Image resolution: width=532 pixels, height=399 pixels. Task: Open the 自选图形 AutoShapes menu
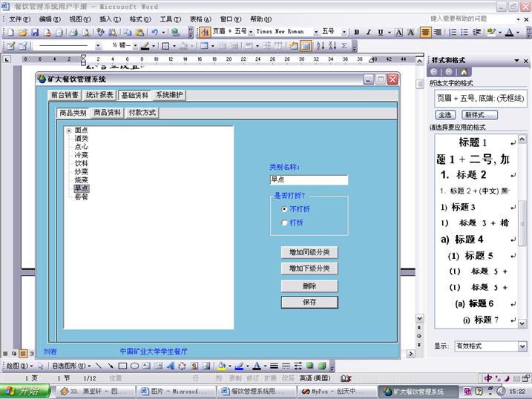click(x=71, y=366)
